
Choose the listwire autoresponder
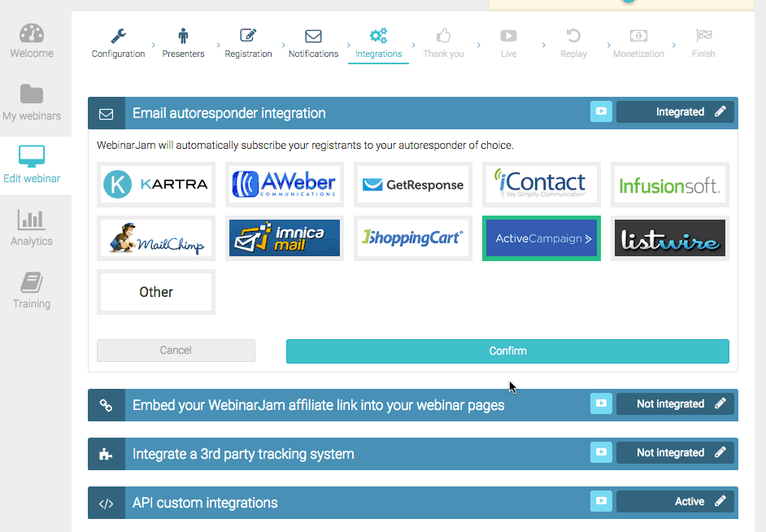tap(670, 238)
